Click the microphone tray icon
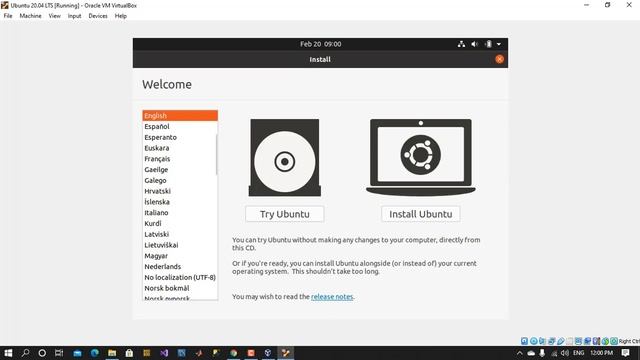The image size is (640, 360). [542, 353]
